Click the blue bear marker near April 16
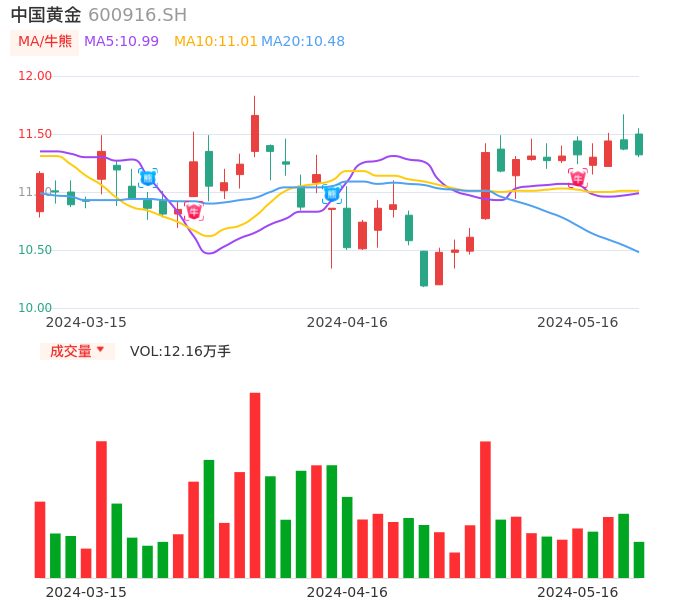This screenshot has width=686, height=606. [x=331, y=193]
